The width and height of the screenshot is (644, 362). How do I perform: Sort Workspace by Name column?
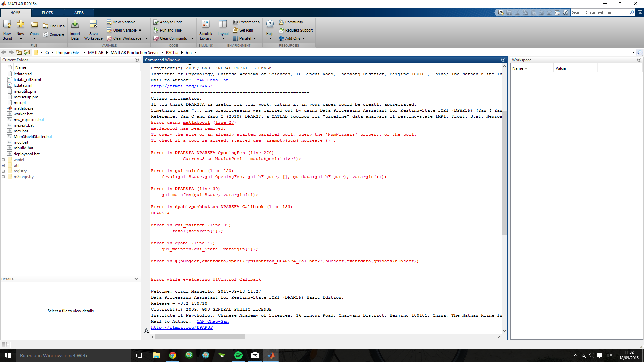(532, 68)
